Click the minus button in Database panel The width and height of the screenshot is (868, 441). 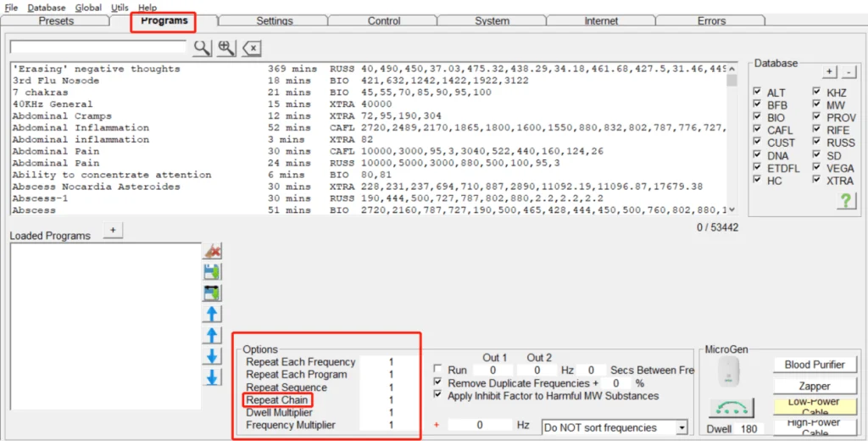[x=849, y=72]
